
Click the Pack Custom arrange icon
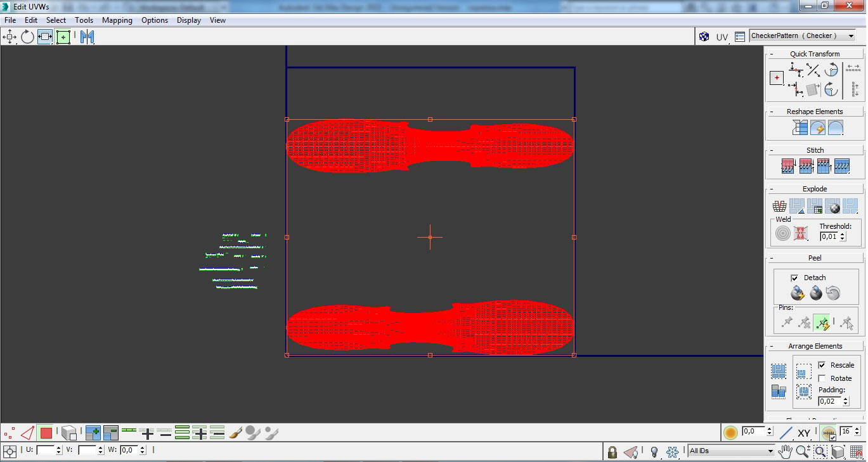(x=779, y=371)
